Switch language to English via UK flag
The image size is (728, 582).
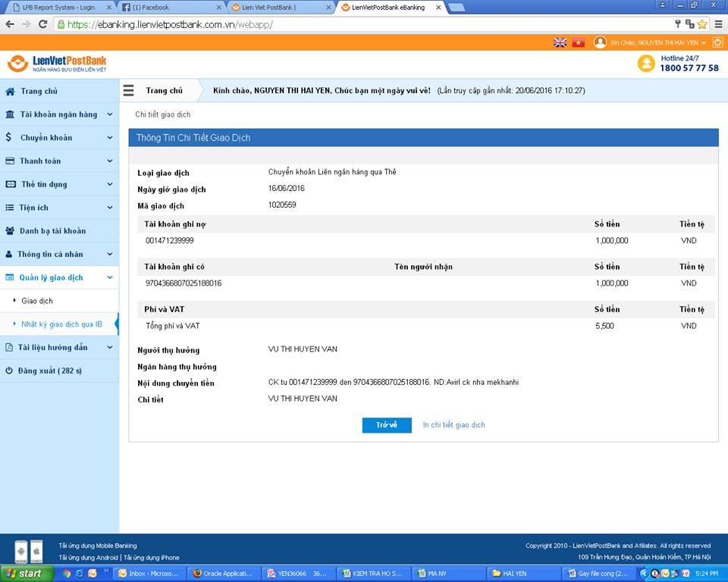[x=560, y=42]
